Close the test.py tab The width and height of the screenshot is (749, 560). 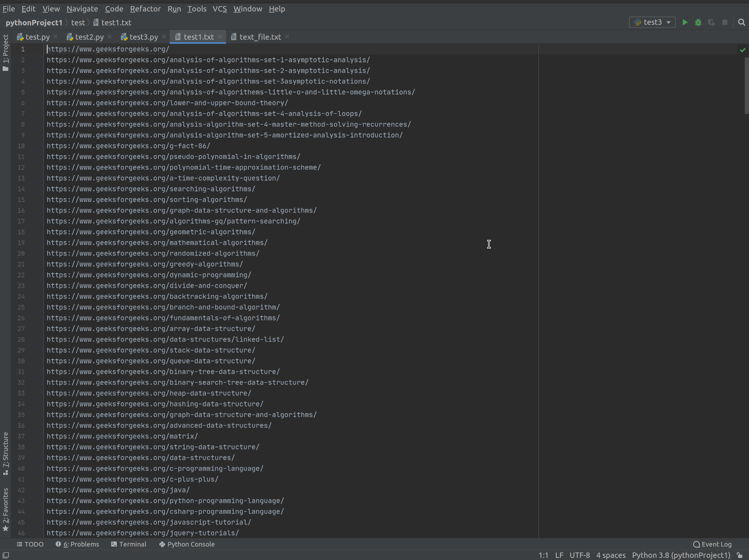pyautogui.click(x=56, y=37)
